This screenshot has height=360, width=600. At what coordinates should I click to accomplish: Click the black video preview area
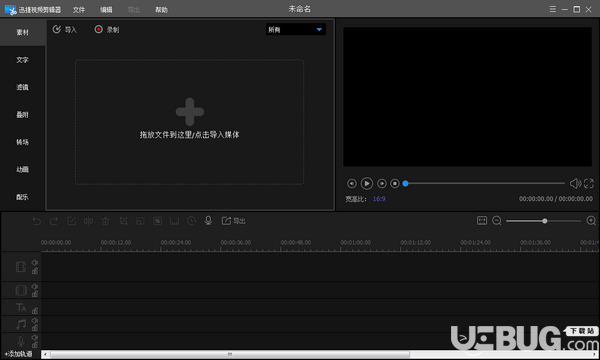pyautogui.click(x=467, y=97)
